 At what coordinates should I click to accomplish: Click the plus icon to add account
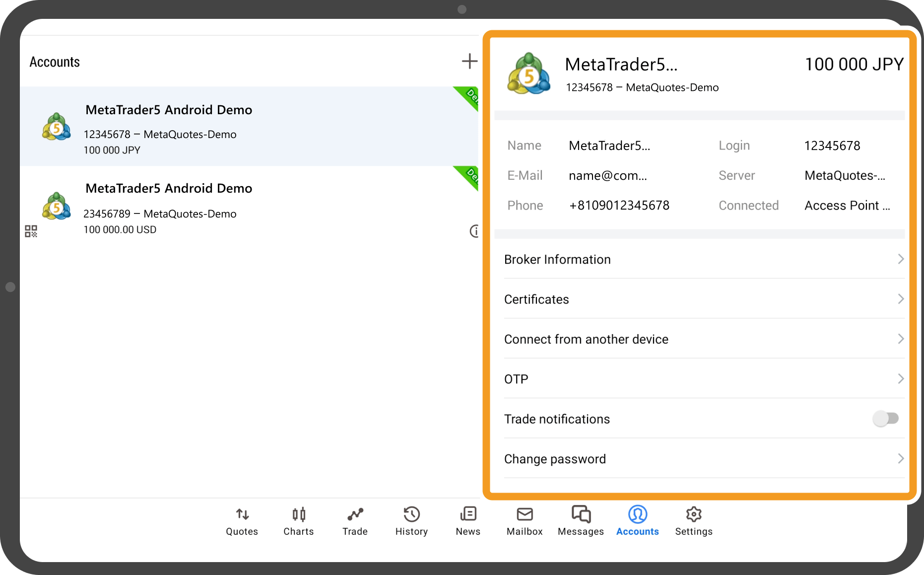pyautogui.click(x=469, y=62)
